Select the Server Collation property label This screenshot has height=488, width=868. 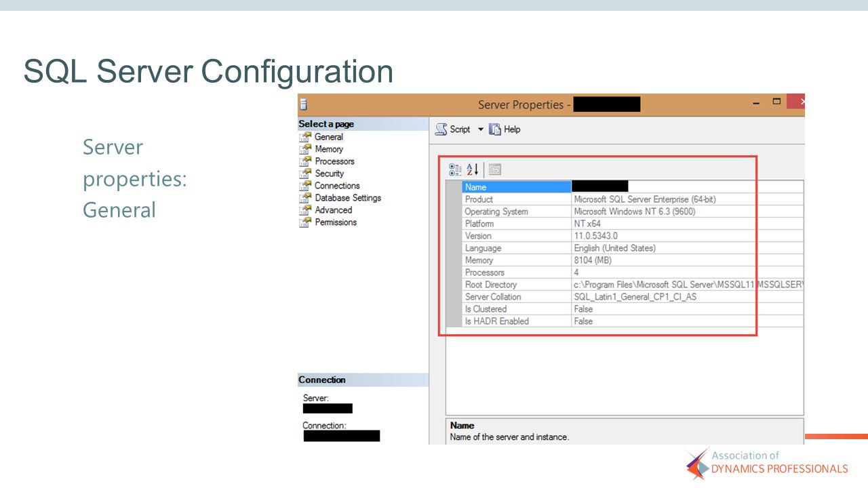tap(493, 297)
